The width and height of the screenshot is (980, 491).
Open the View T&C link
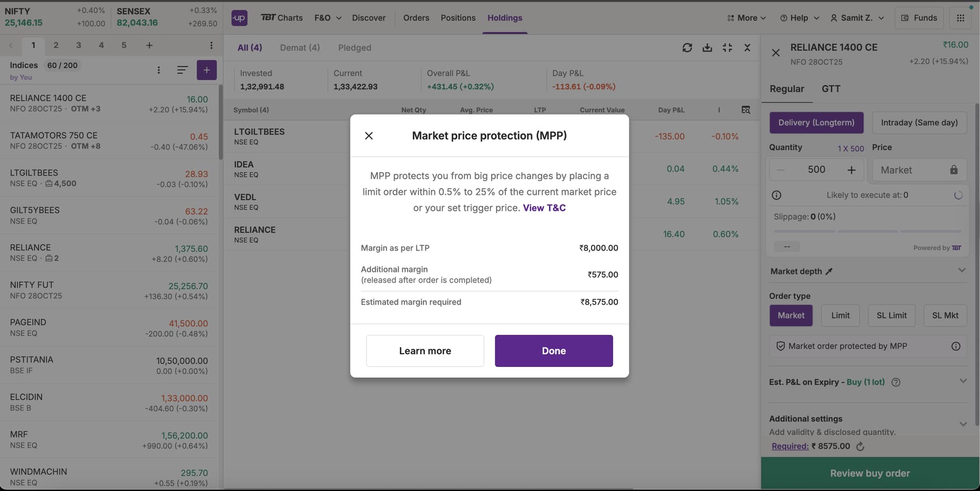pyautogui.click(x=544, y=208)
